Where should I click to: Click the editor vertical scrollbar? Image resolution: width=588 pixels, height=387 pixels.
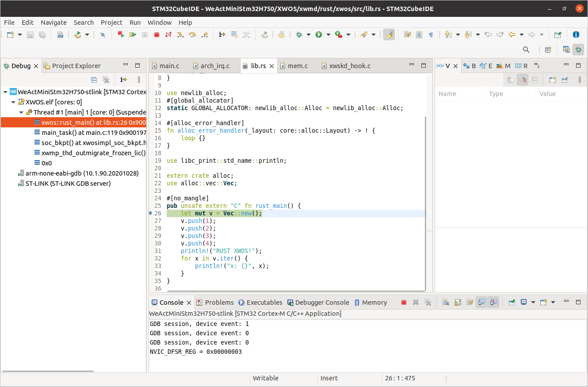click(x=426, y=203)
